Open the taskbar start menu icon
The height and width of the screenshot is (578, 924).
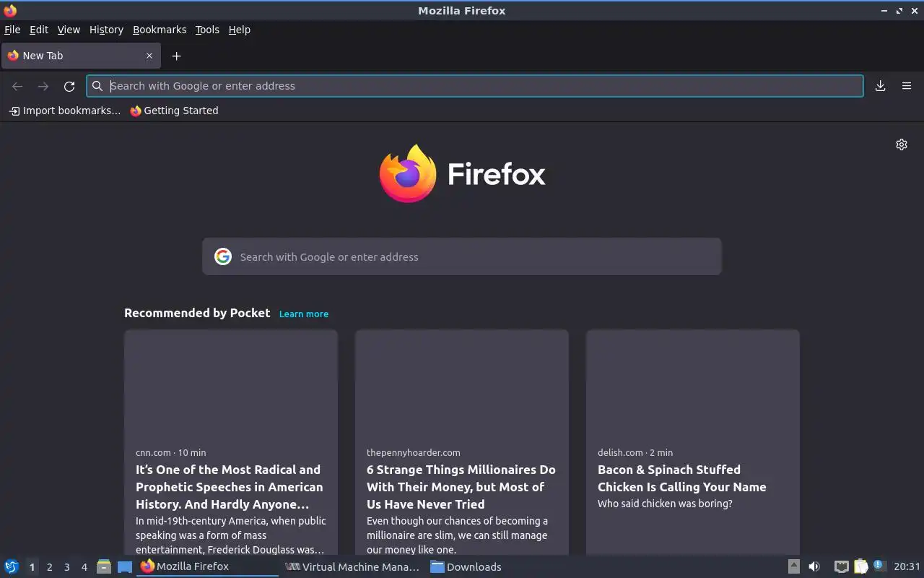(12, 566)
